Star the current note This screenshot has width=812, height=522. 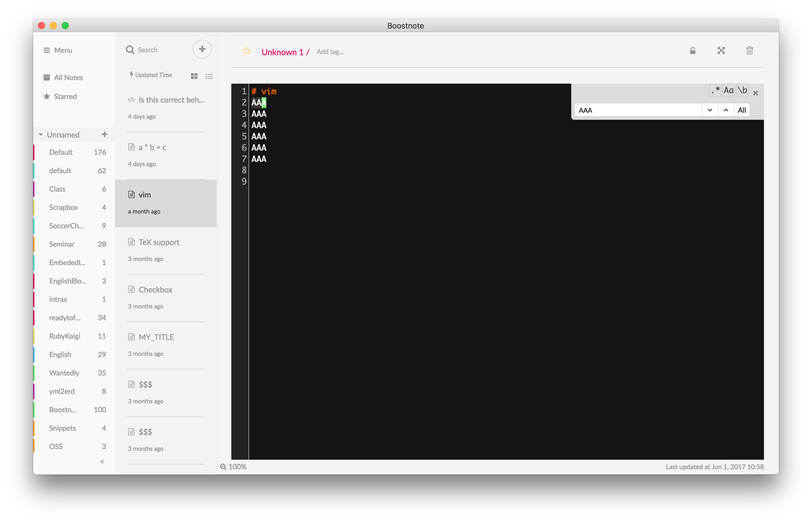tap(247, 51)
